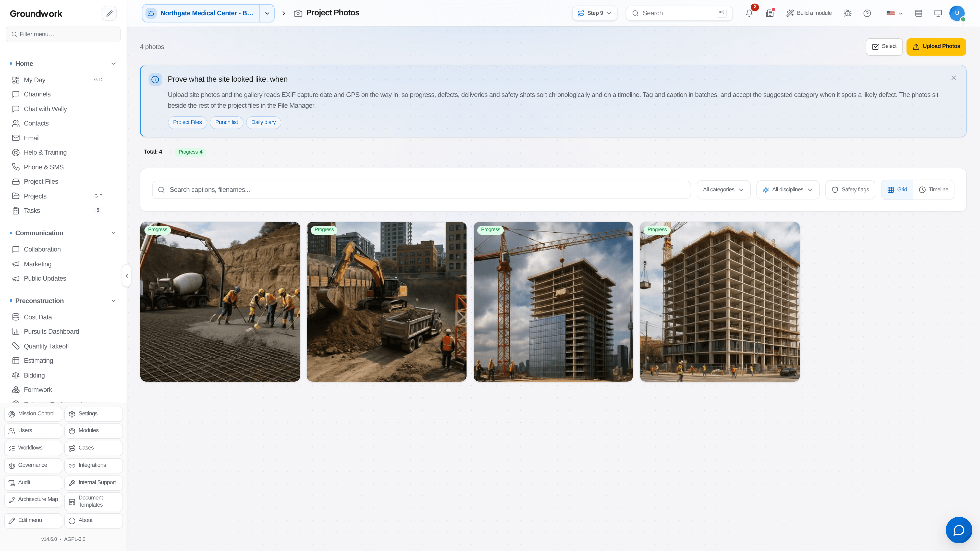Focus the global Search field
980x551 pixels.
click(x=679, y=13)
